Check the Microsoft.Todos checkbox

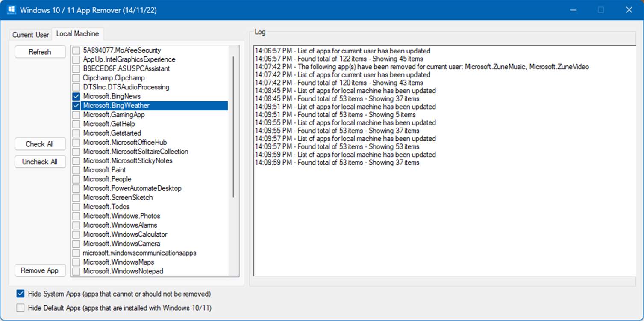[76, 207]
